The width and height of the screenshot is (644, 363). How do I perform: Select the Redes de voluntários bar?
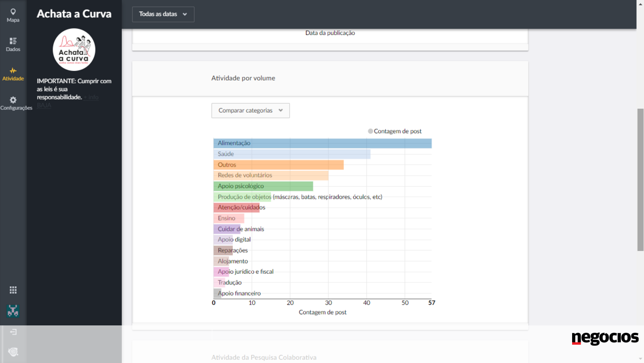point(270,176)
